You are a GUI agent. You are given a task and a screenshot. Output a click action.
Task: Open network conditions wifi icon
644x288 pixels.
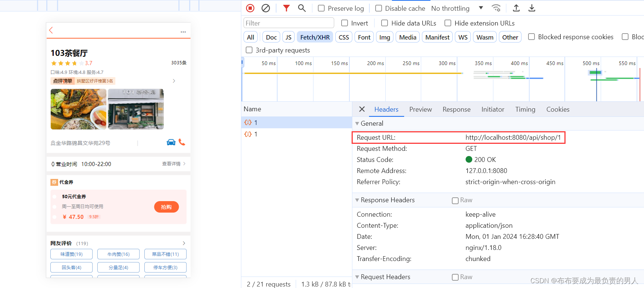point(496,8)
